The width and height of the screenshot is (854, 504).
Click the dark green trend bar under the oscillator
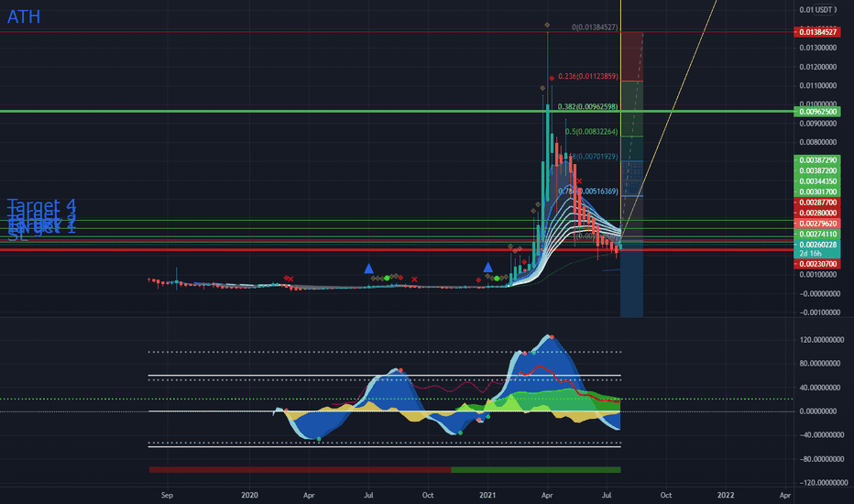click(x=536, y=470)
